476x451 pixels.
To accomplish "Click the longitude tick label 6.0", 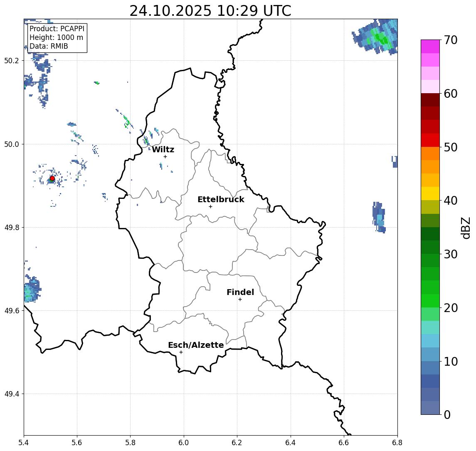I will click(x=184, y=443).
